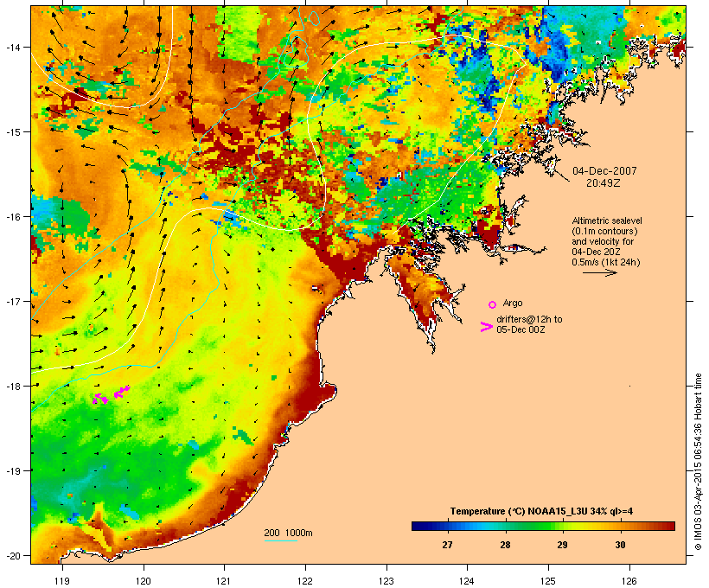Screen dimensions: 709x588
Task: Click the '(0.1m contours)' caption line
Action: (x=604, y=231)
